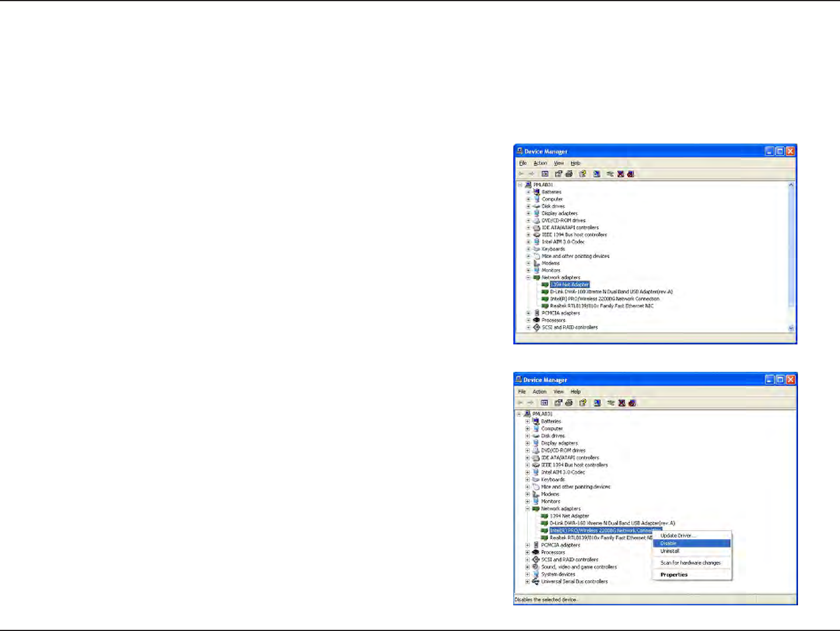
Task: Click status bar text 'Disables the selected device.'
Action: [546, 599]
